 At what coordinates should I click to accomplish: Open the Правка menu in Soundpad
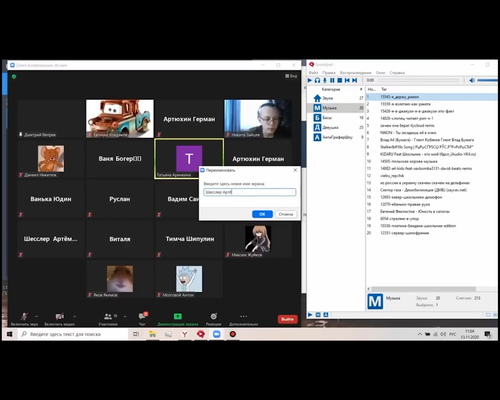[329, 73]
